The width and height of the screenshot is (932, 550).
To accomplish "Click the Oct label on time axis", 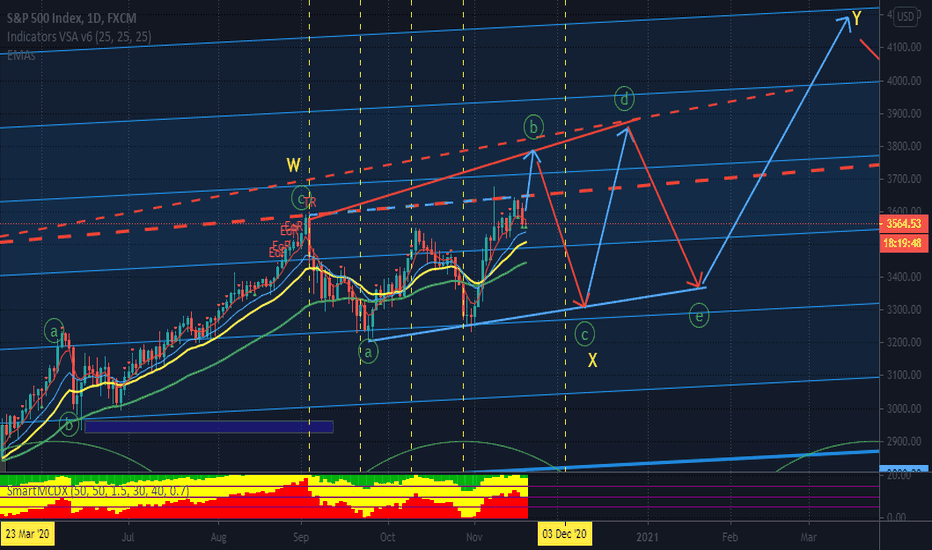I will [x=388, y=538].
